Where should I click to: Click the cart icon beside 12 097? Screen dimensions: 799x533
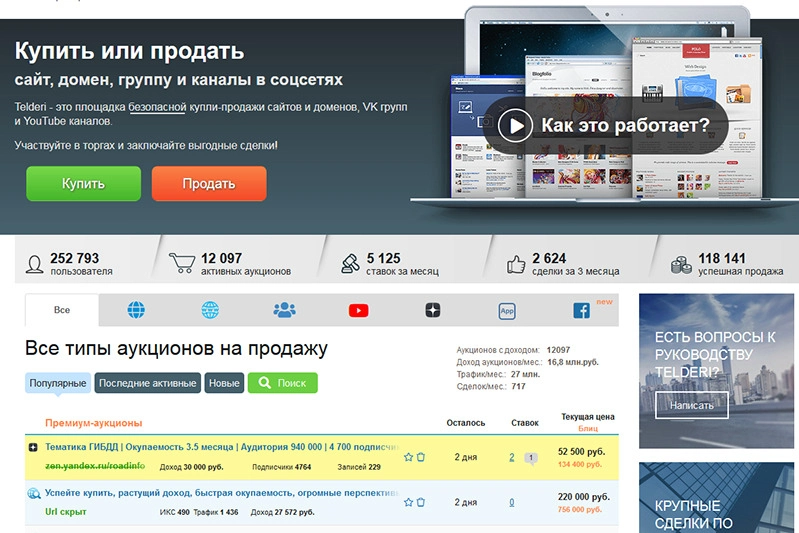(x=182, y=263)
